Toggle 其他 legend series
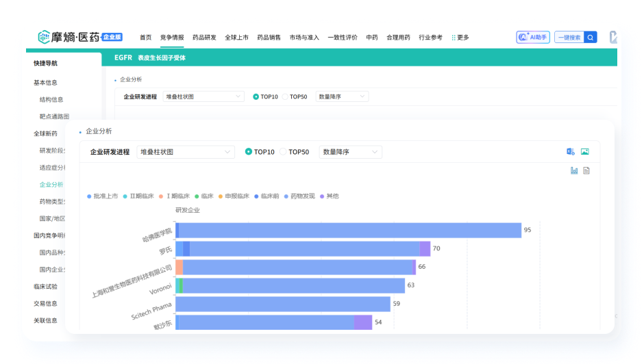 (330, 196)
